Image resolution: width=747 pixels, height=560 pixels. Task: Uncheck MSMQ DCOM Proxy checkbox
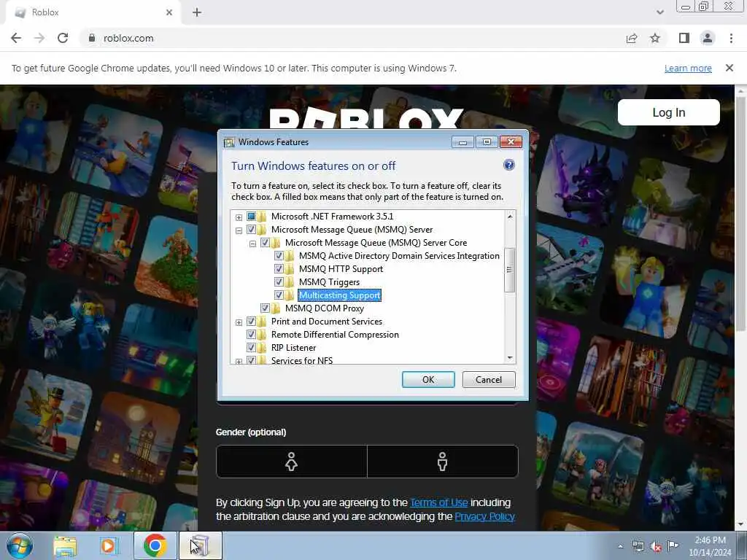point(265,308)
